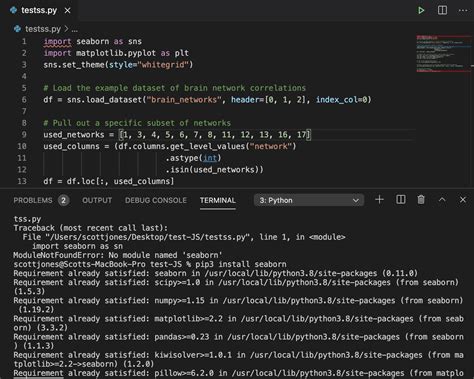Open the breadcrumb ellipsis symbol

click(75, 30)
